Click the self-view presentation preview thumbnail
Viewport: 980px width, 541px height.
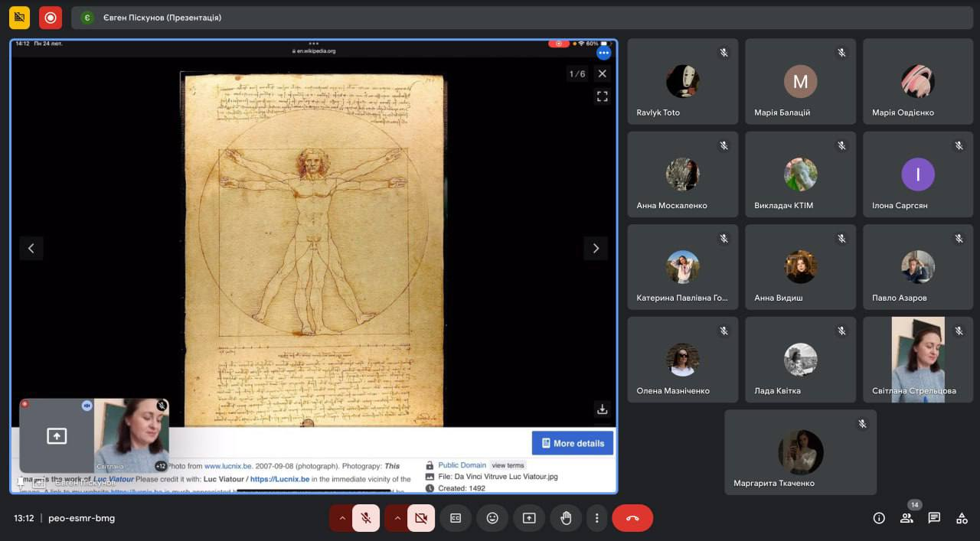point(57,435)
